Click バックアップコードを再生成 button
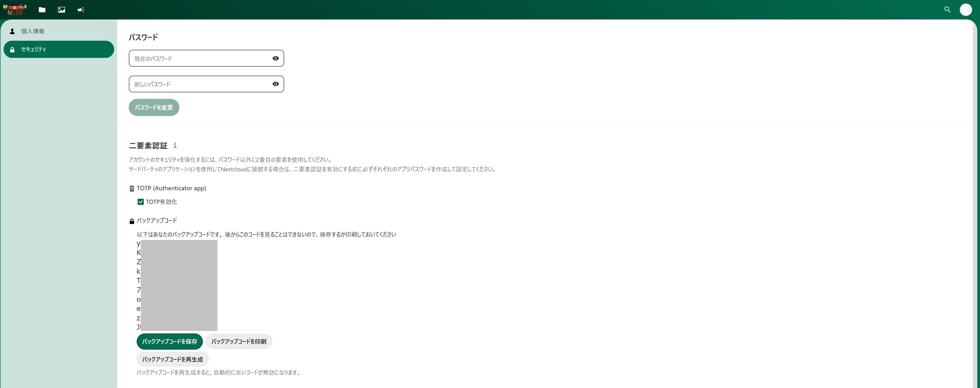980x388 pixels. point(172,359)
